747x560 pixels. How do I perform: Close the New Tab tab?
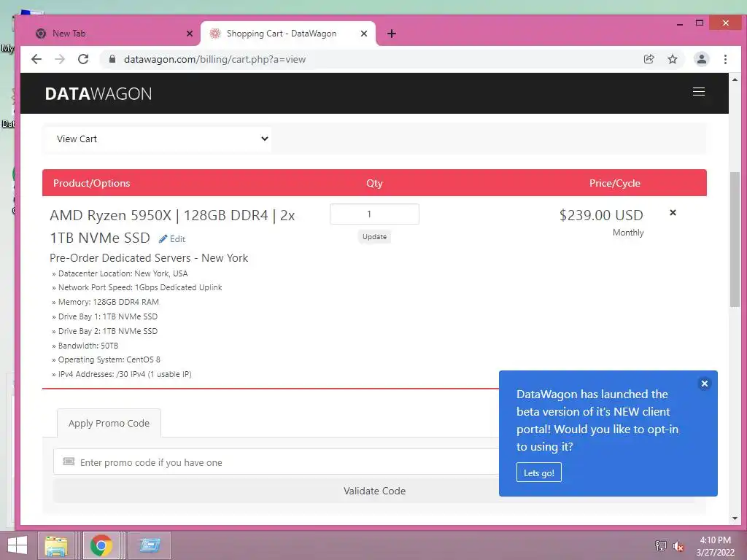[189, 34]
